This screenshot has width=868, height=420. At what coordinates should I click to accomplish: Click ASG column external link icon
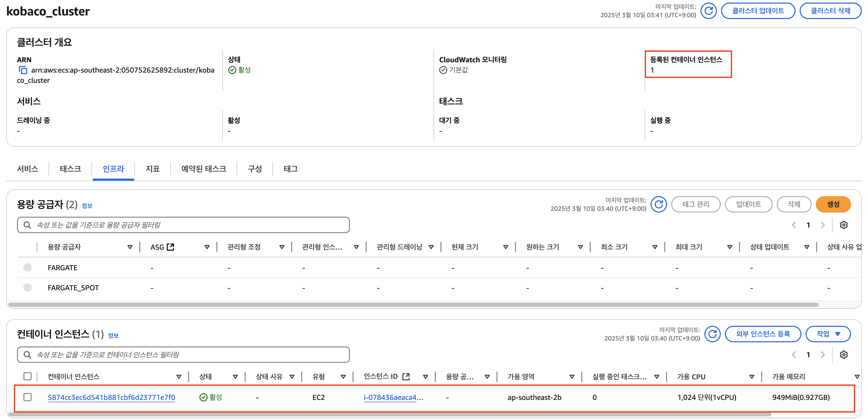tap(171, 247)
